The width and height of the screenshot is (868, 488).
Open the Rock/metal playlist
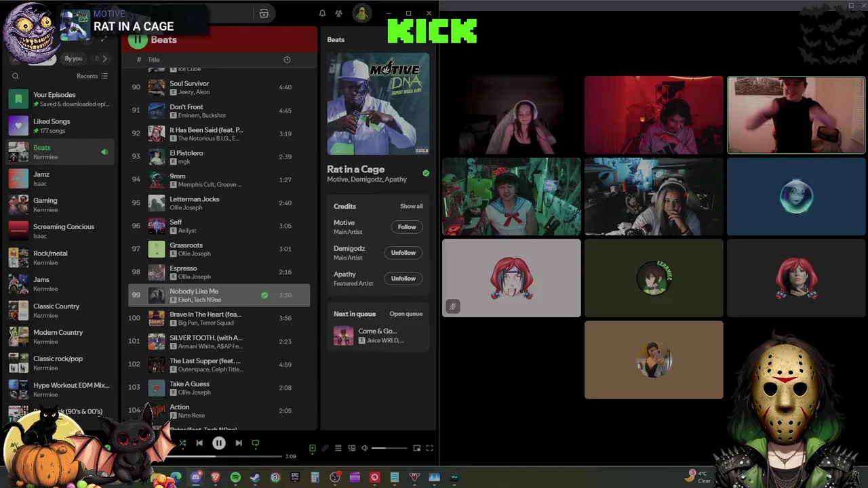[61, 258]
